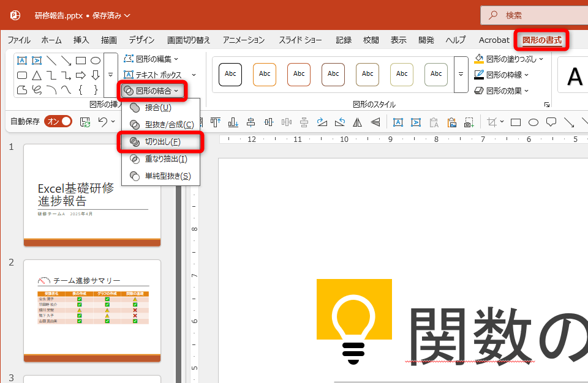This screenshot has height=383, width=588.
Task: Select the Oval shape tool
Action: coord(95,60)
